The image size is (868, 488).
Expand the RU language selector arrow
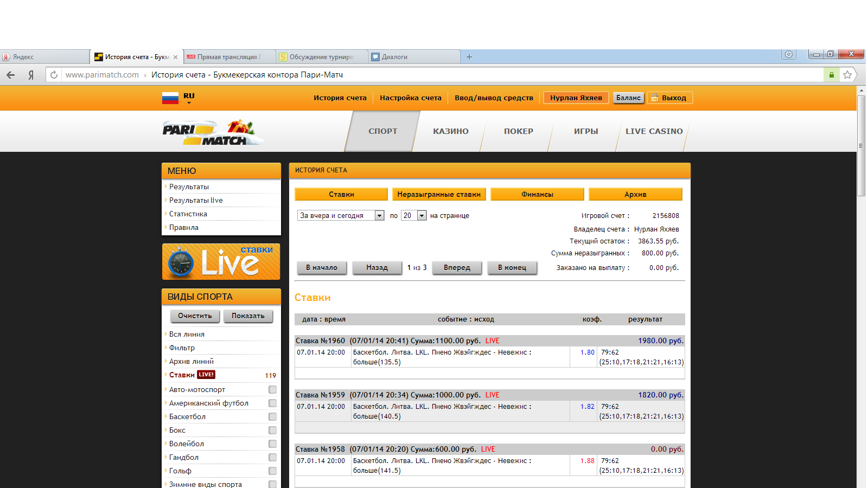189,102
